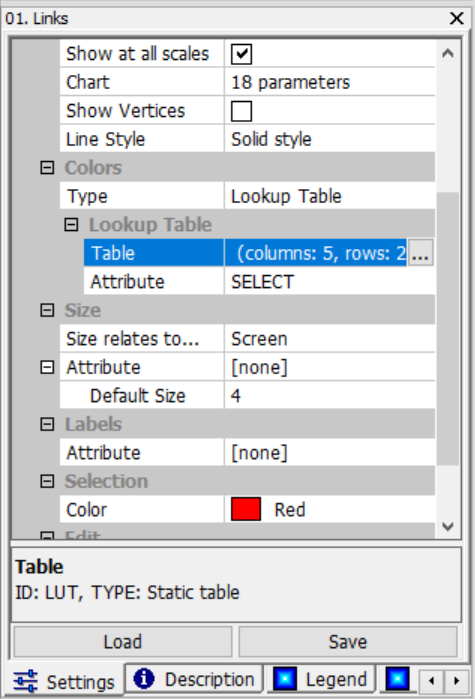The width and height of the screenshot is (475, 699).
Task: Uncheck the Show at all scales checkbox
Action: click(x=241, y=54)
